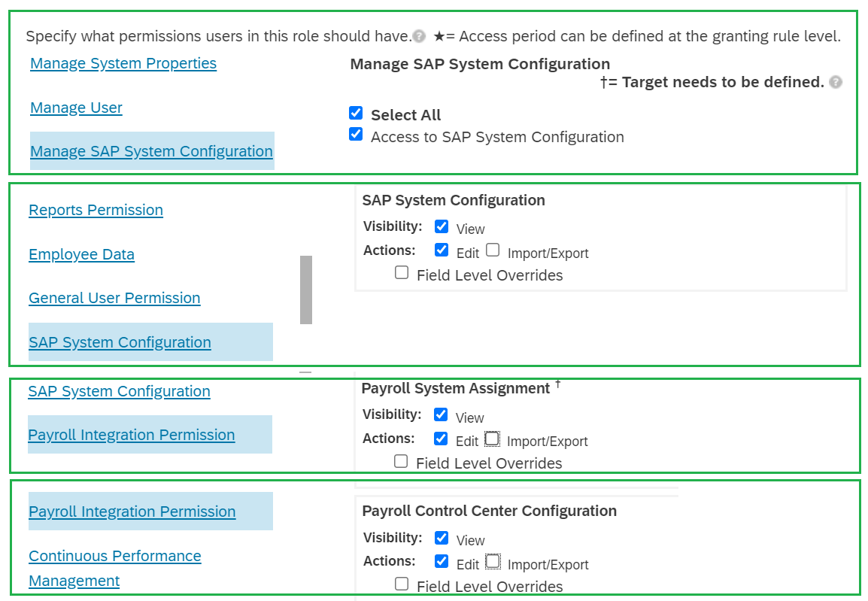
Task: Select Manage SAP System Configuration link
Action: (152, 151)
